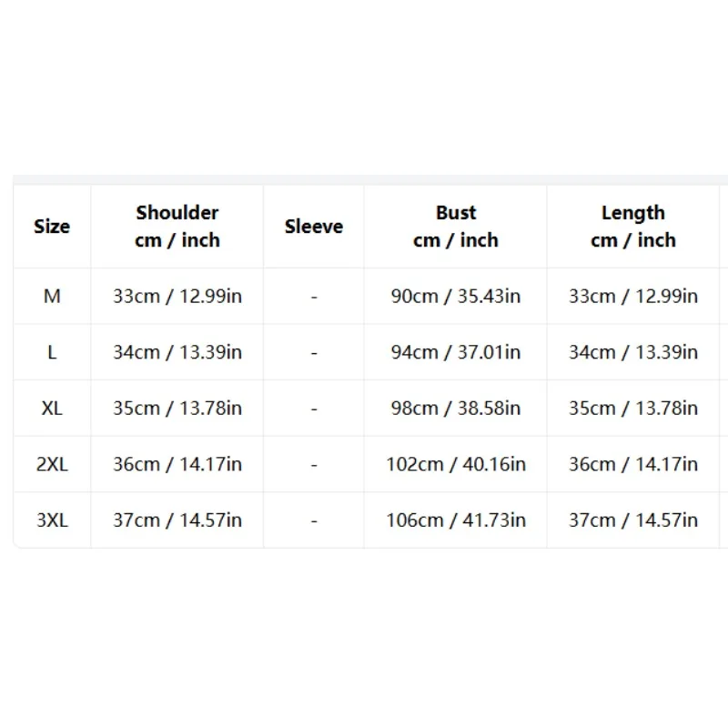
Task: Click the Shoulder cm / inch header
Action: [177, 227]
